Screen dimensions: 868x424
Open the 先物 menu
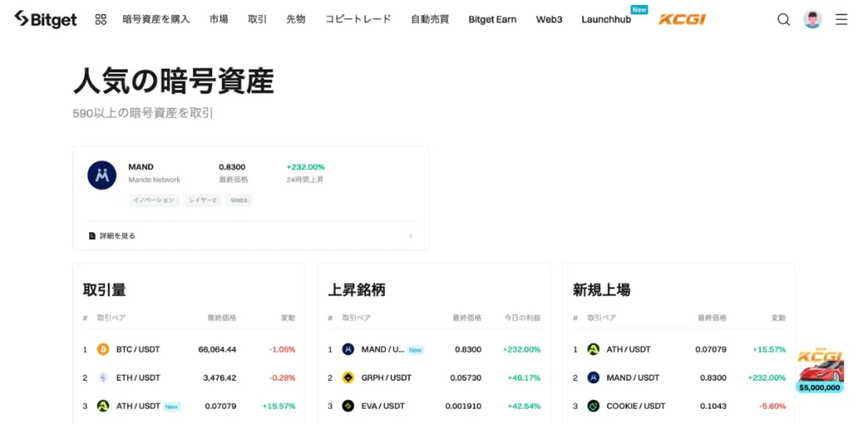296,20
